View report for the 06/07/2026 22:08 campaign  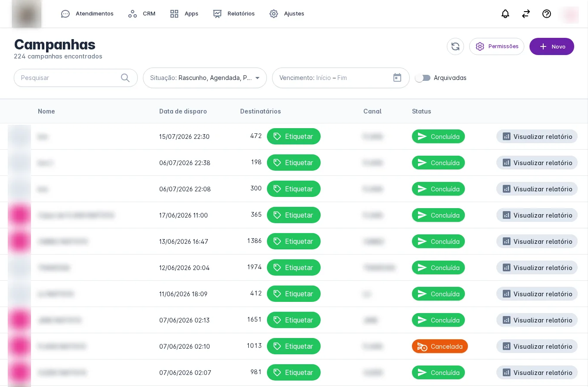pos(537,189)
